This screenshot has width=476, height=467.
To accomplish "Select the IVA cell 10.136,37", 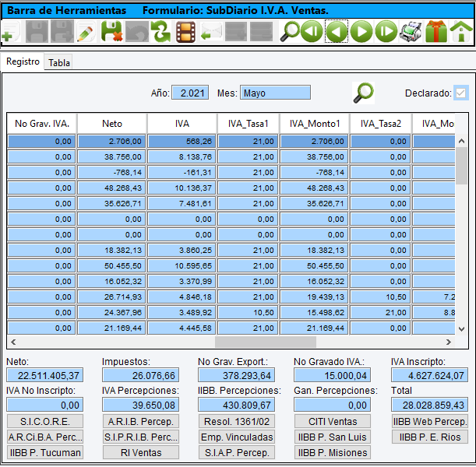I will point(182,188).
